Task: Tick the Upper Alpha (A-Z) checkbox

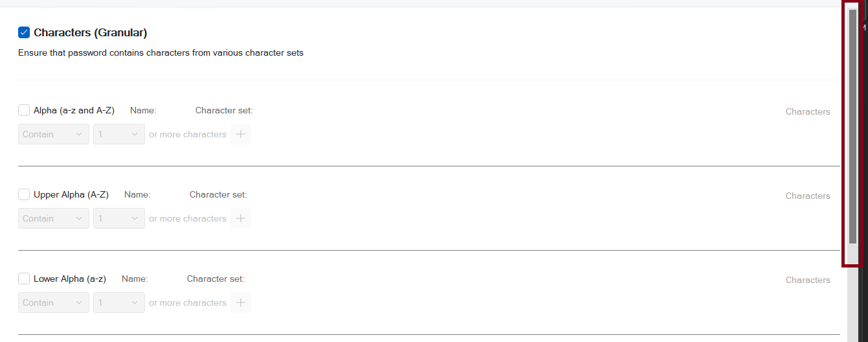Action: (x=24, y=194)
